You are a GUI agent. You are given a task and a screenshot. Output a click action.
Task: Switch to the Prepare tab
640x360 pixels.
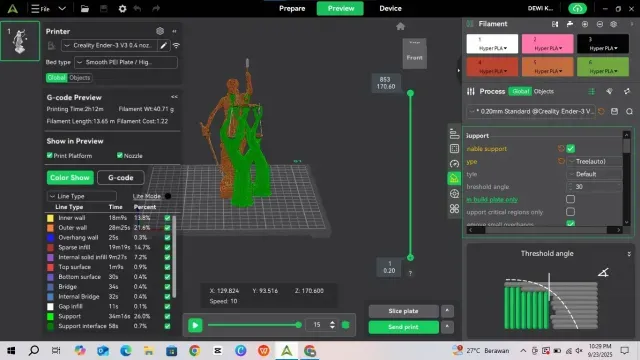[x=292, y=9]
